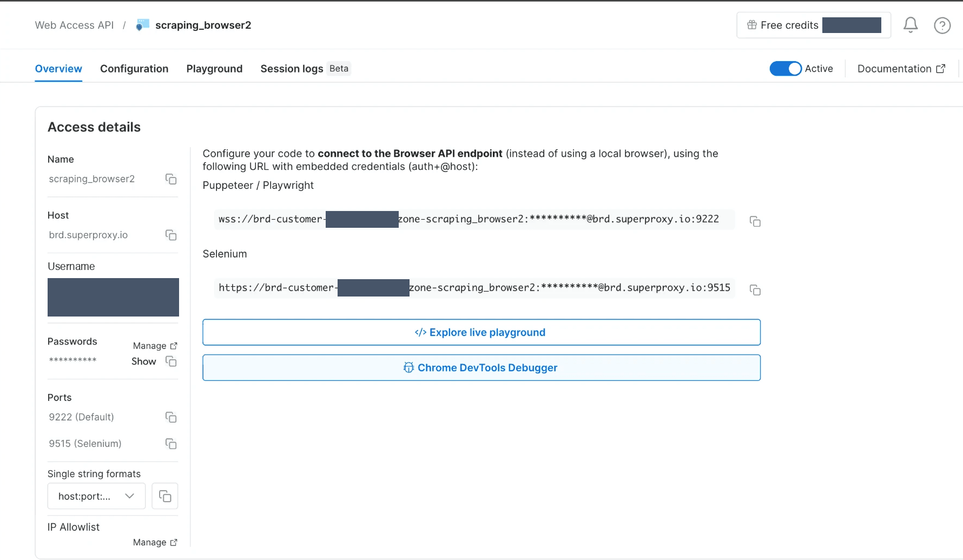
Task: Click the scraping_browser2 zone icon in breadcrumb
Action: pos(142,25)
